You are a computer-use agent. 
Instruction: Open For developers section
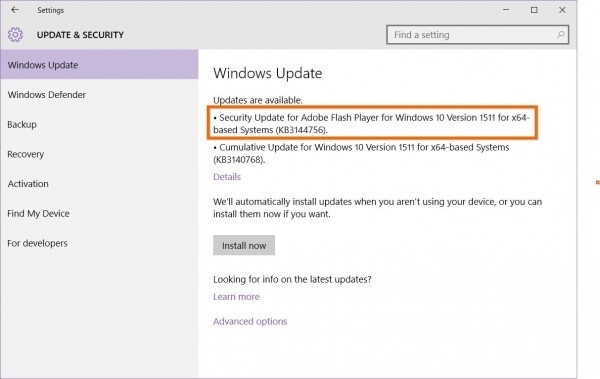point(99,243)
